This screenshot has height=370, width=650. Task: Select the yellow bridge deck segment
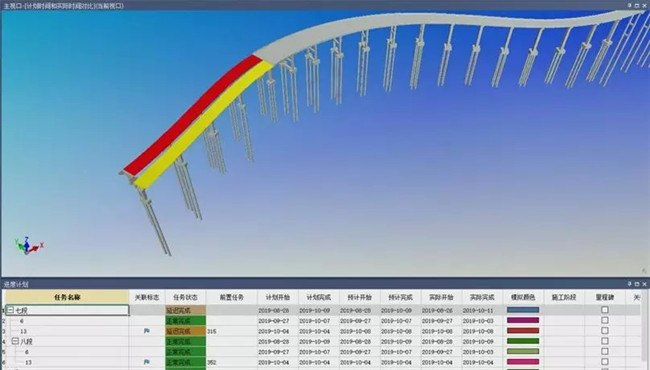(203, 126)
